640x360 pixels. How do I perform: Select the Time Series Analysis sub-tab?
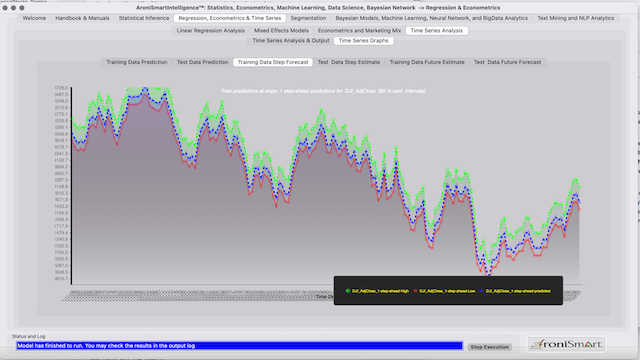436,31
